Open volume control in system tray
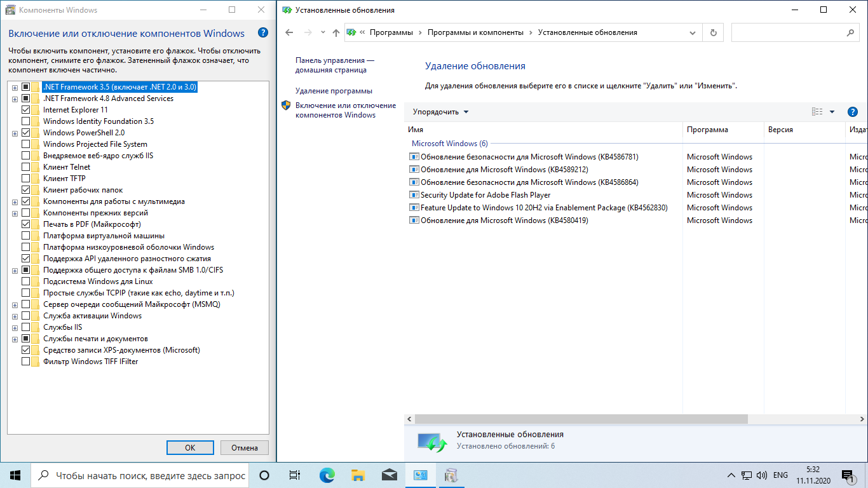The image size is (868, 488). (762, 475)
